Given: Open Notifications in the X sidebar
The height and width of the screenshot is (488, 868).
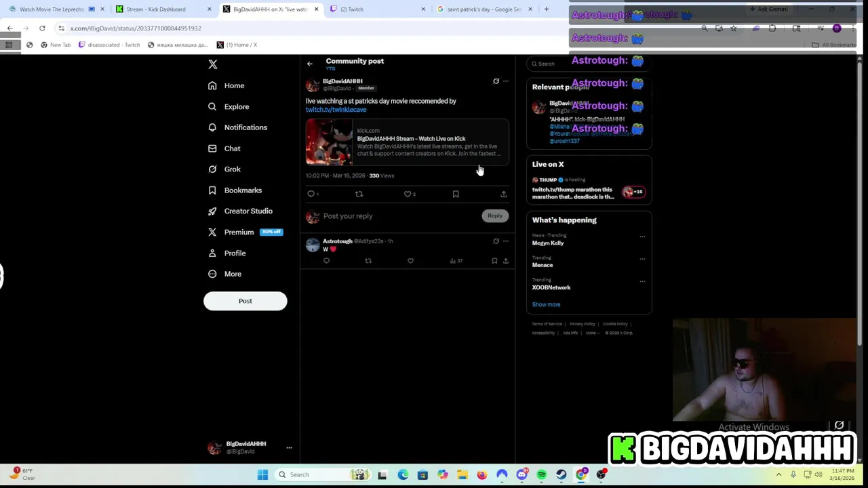Looking at the screenshot, I should [237, 127].
